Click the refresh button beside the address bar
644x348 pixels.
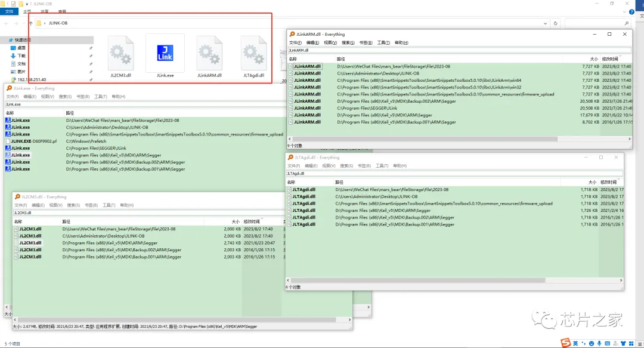(556, 23)
